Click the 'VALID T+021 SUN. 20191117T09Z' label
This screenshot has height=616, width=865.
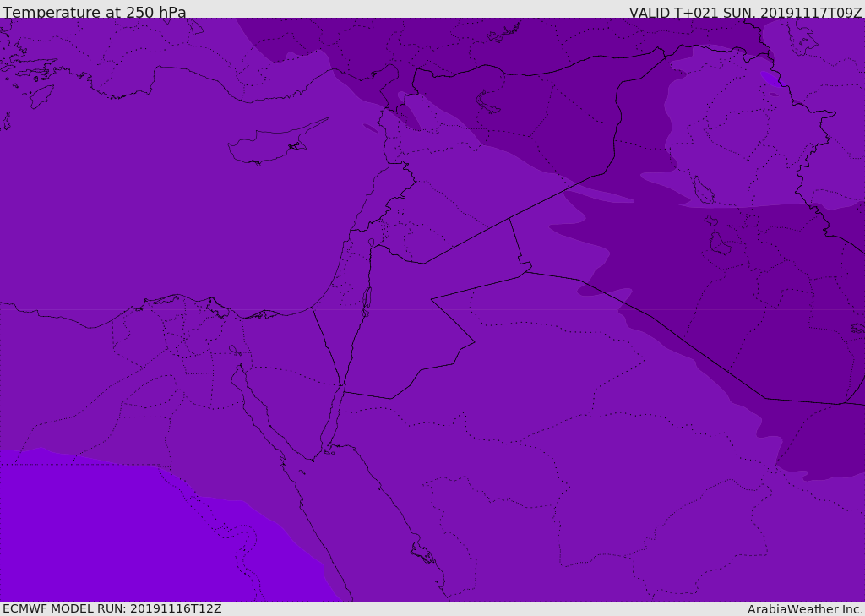(x=745, y=13)
